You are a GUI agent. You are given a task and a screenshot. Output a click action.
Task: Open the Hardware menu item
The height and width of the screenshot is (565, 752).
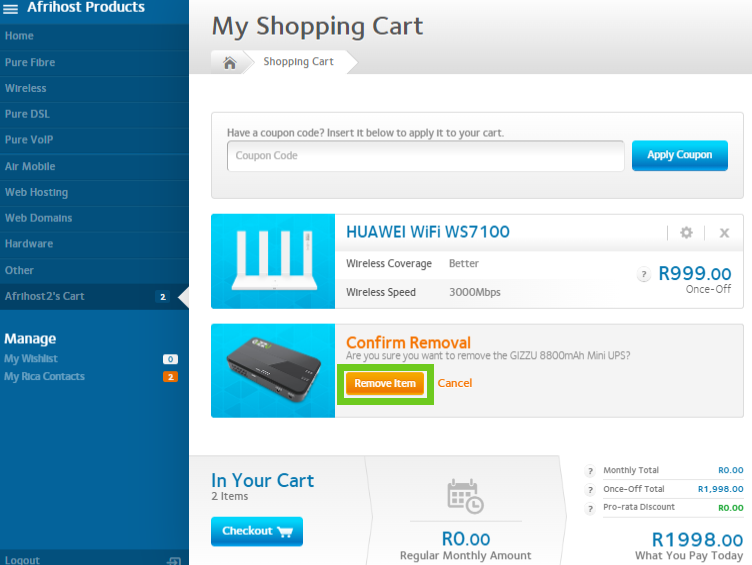tap(29, 244)
